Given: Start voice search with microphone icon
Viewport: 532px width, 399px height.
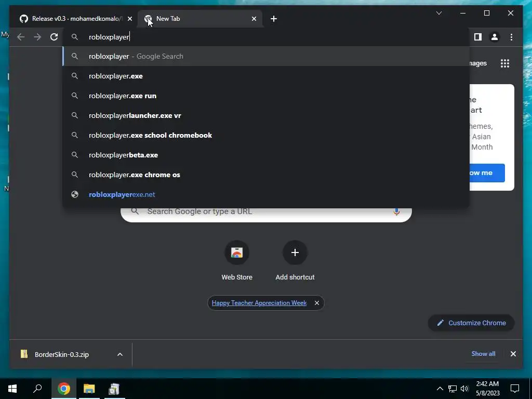Looking at the screenshot, I should (396, 212).
